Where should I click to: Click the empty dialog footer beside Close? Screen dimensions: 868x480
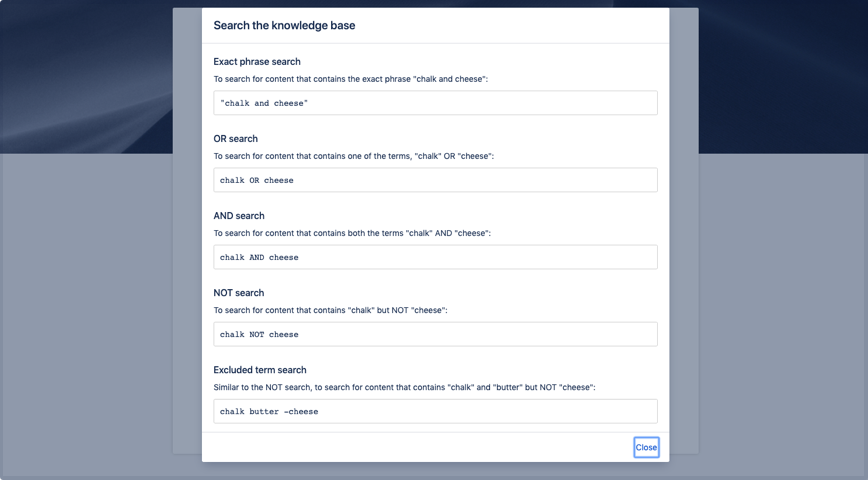pos(420,447)
